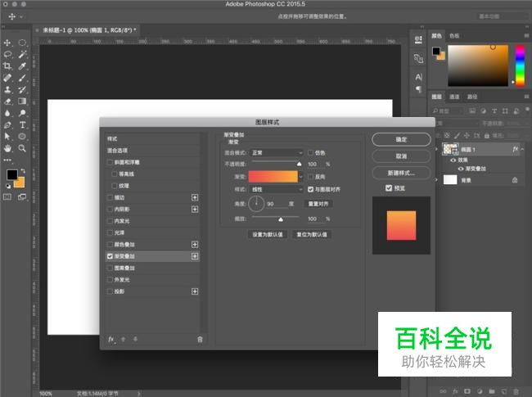Click the 设置为默认值 button

(268, 234)
